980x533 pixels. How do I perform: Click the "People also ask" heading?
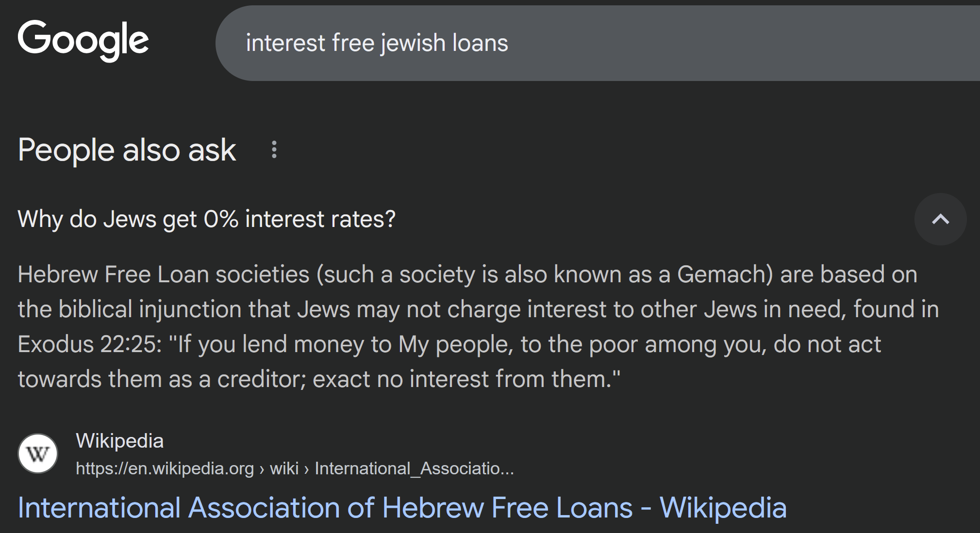127,150
